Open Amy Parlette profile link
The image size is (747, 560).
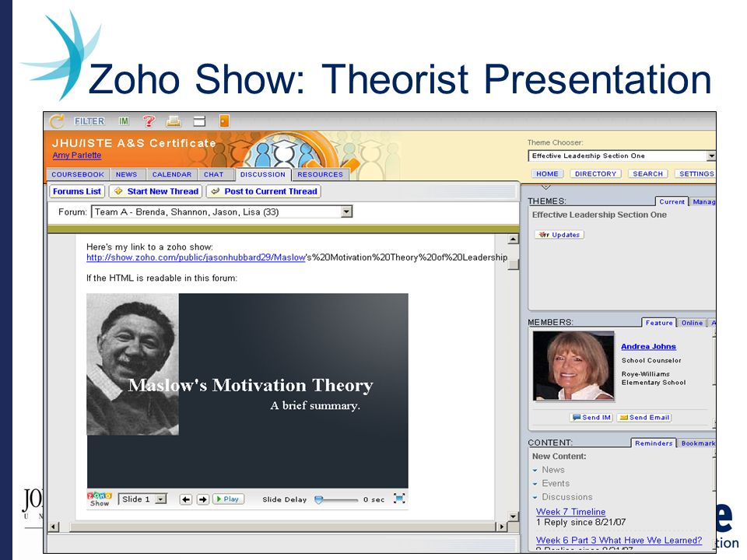pos(77,156)
